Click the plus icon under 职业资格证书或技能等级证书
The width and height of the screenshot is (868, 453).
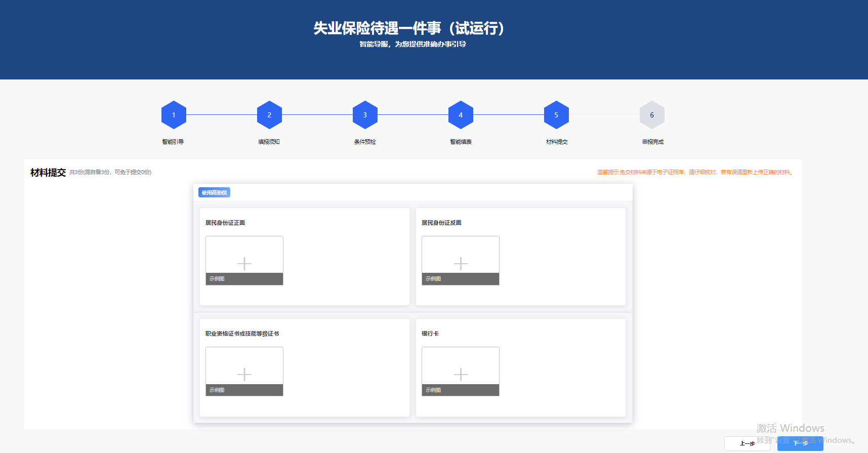244,375
